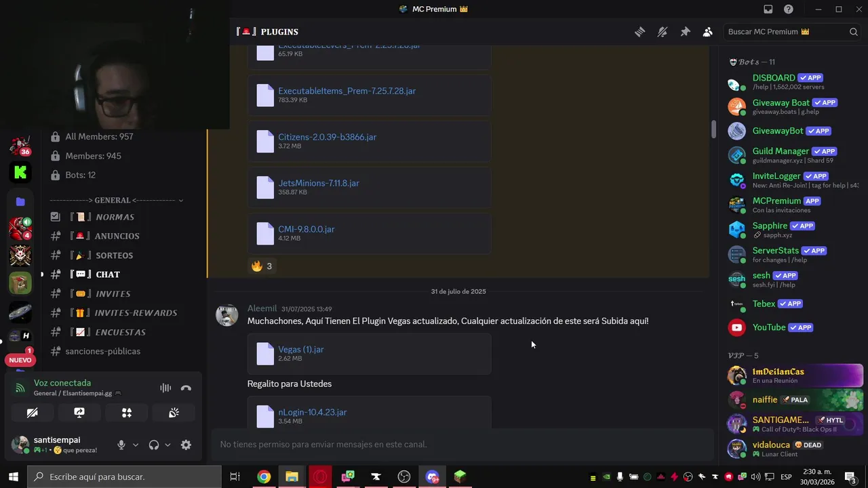Click Aleemil username in message
The width and height of the screenshot is (868, 488).
(x=262, y=308)
